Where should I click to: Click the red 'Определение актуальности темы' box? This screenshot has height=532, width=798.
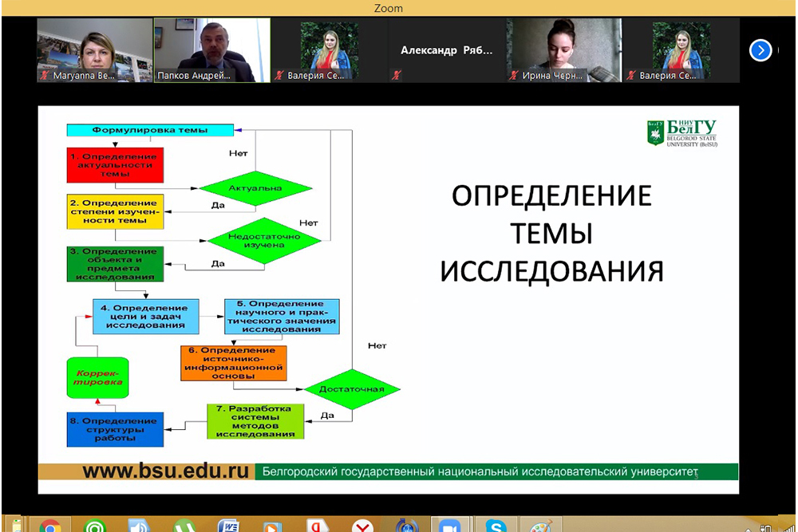tap(115, 165)
